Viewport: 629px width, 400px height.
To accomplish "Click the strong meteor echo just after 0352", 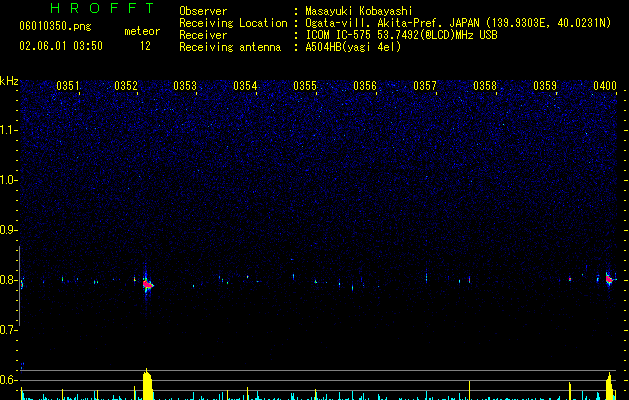I will (147, 284).
